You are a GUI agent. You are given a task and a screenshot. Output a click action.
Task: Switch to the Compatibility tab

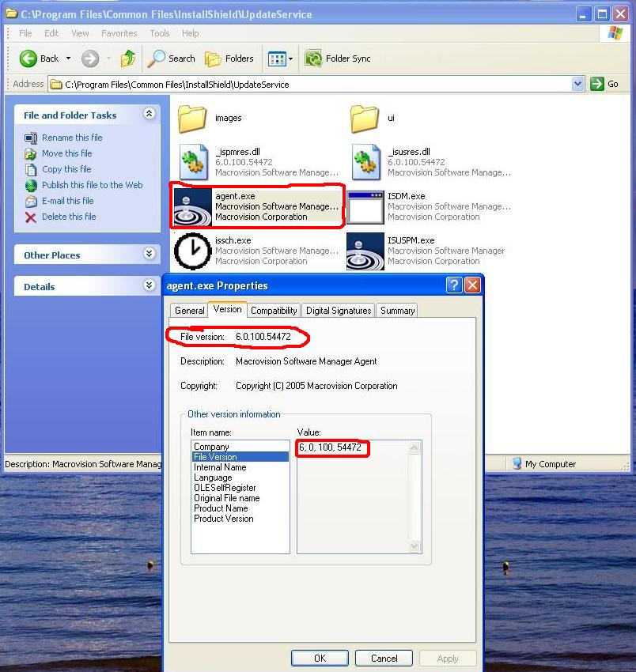[274, 310]
